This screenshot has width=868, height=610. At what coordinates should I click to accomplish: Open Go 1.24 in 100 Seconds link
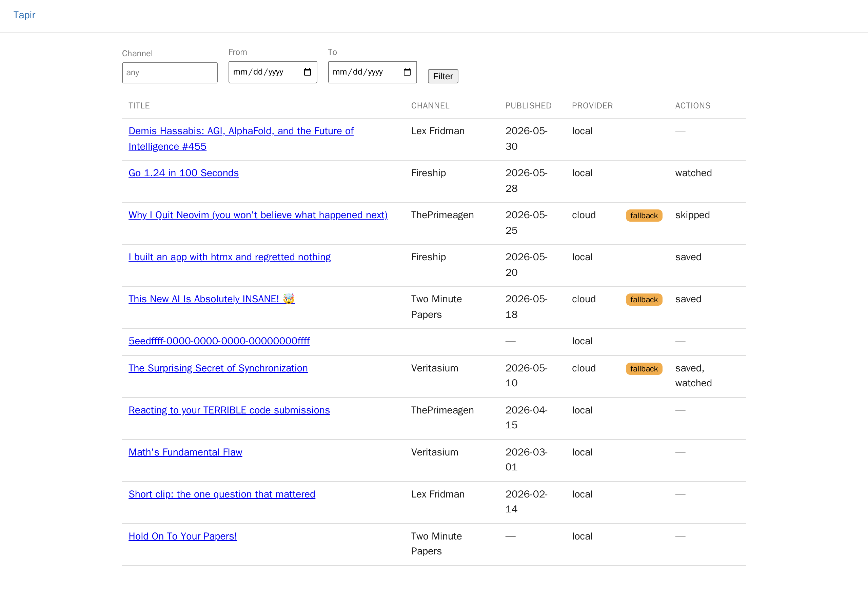(x=184, y=173)
